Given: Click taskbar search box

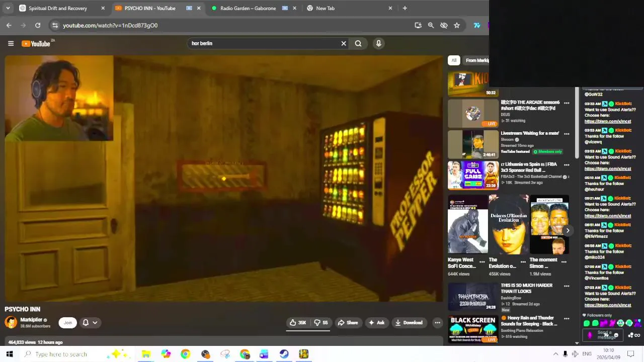Looking at the screenshot, I should coord(63,354).
